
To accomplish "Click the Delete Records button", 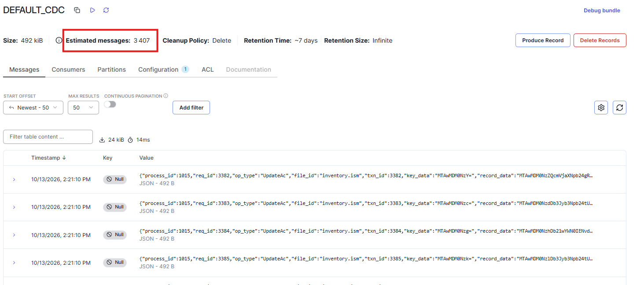I will (x=600, y=40).
